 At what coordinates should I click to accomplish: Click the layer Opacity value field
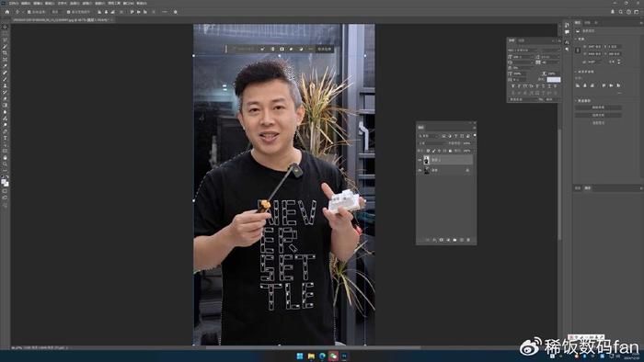click(466, 143)
